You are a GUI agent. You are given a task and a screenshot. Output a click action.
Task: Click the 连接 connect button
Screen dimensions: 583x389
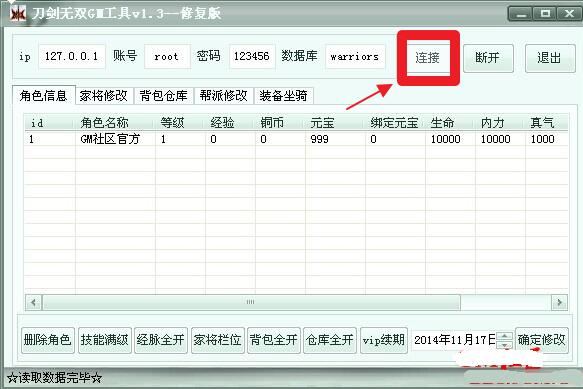(428, 58)
